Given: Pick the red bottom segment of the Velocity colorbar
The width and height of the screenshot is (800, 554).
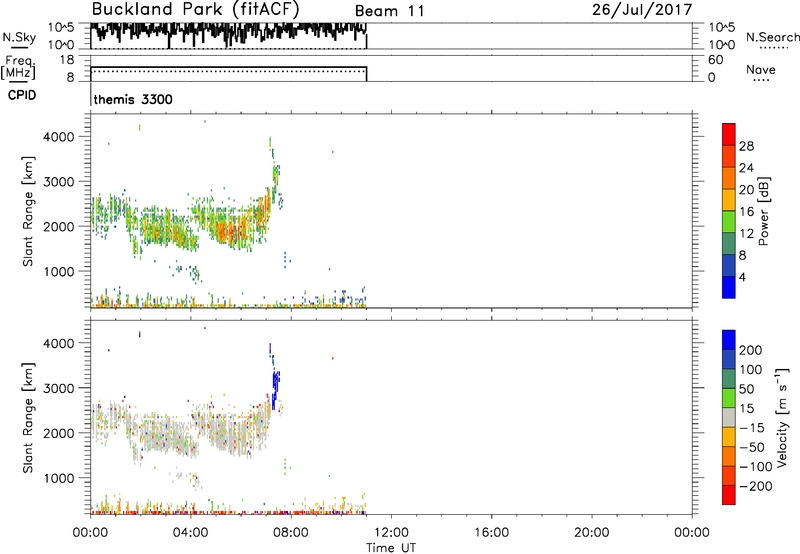Looking at the screenshot, I should pos(729,495).
